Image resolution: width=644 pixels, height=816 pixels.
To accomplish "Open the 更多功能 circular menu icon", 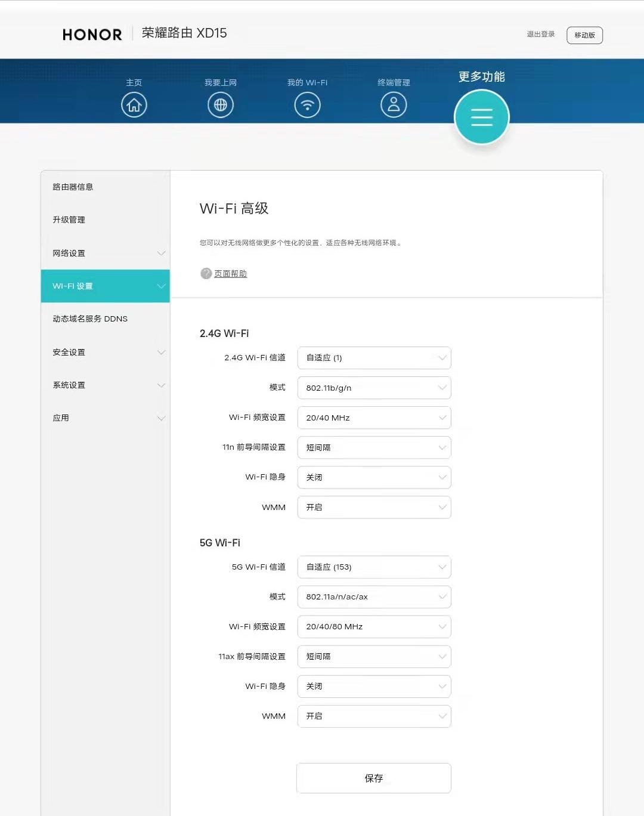I will pos(481,117).
